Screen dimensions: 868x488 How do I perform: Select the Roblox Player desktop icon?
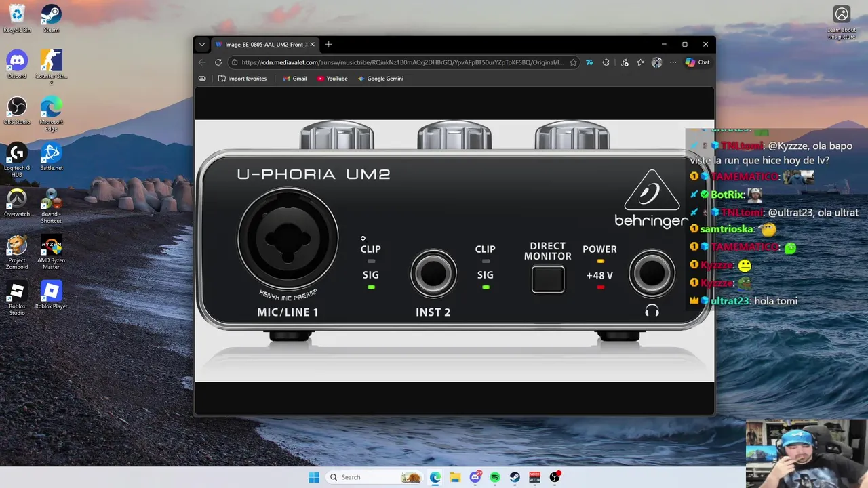tap(51, 296)
